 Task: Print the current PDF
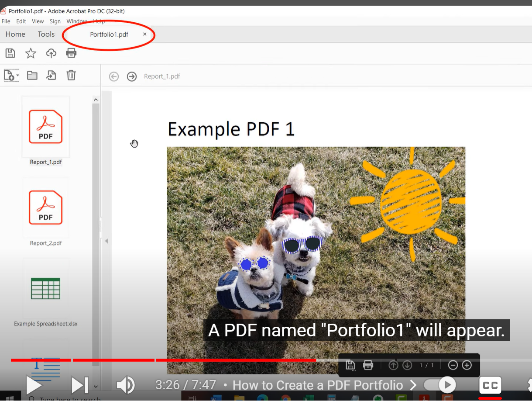click(x=71, y=53)
